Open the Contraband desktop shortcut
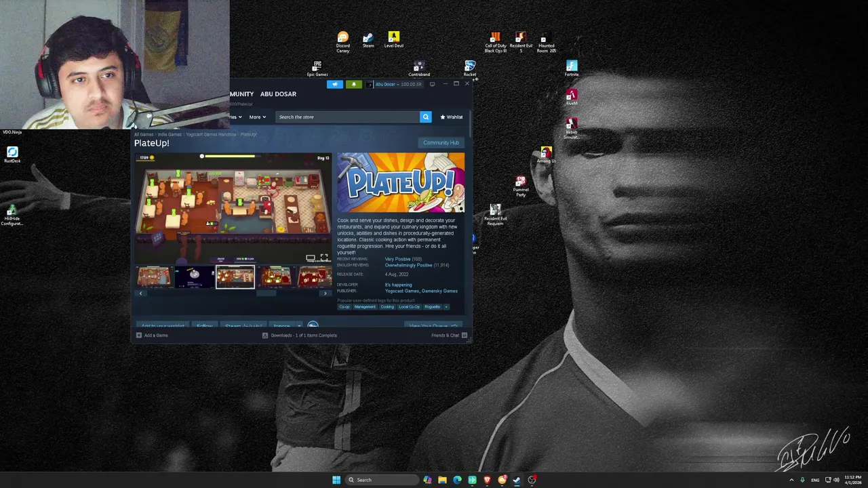868x488 pixels. click(419, 68)
